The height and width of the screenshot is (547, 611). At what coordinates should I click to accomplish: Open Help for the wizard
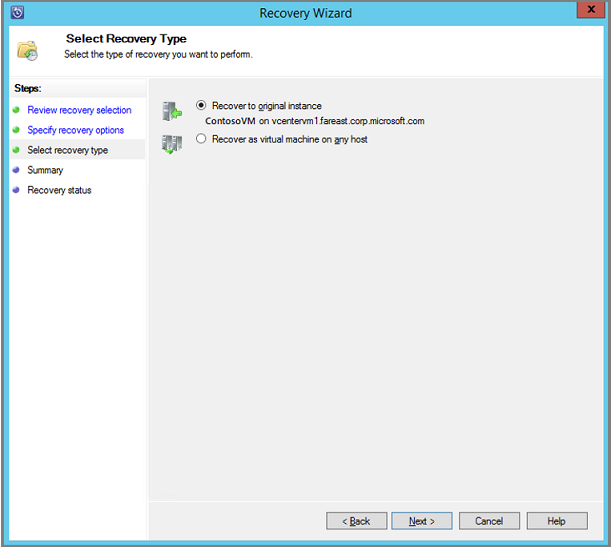pos(557,521)
